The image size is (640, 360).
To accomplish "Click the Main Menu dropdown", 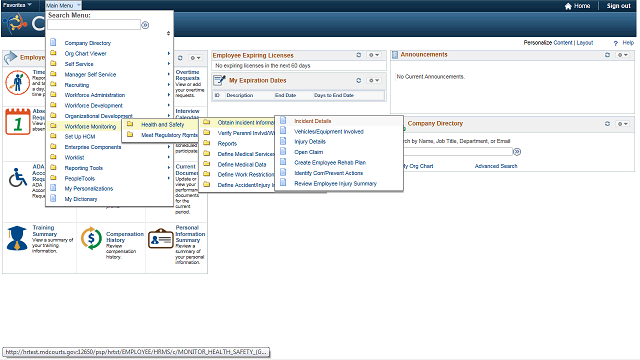I will click(63, 5).
